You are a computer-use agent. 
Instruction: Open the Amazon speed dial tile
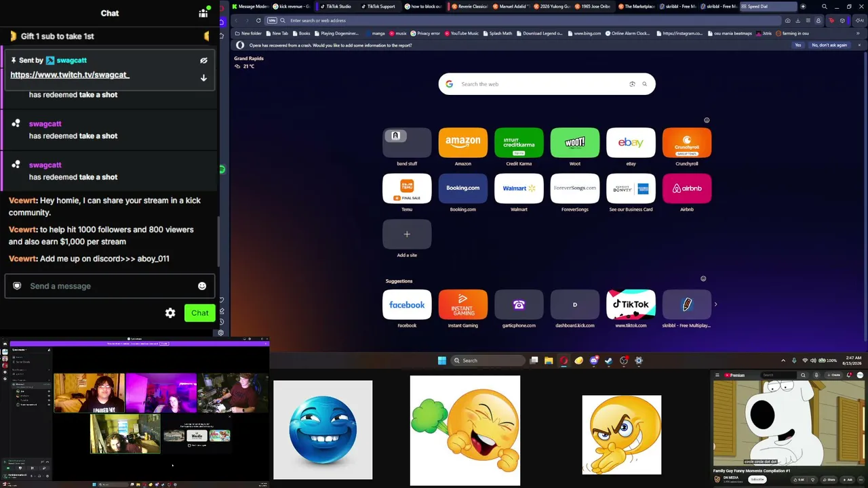point(463,142)
